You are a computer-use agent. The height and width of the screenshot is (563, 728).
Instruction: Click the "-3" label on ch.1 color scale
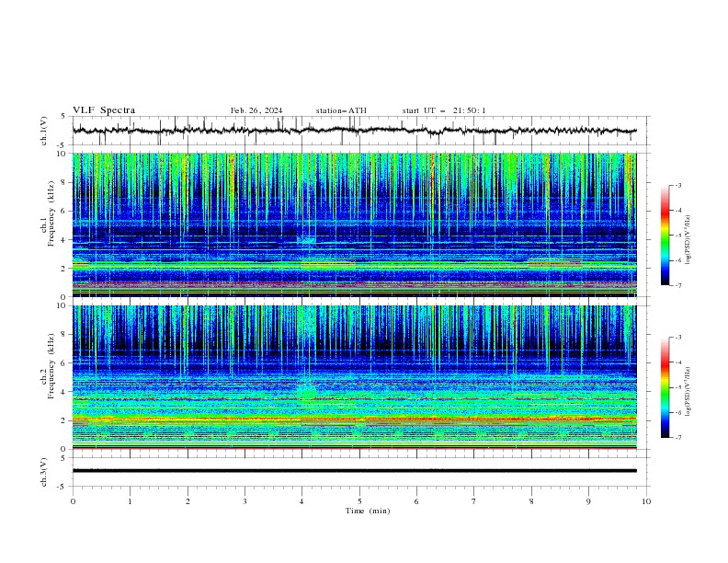[x=677, y=185]
